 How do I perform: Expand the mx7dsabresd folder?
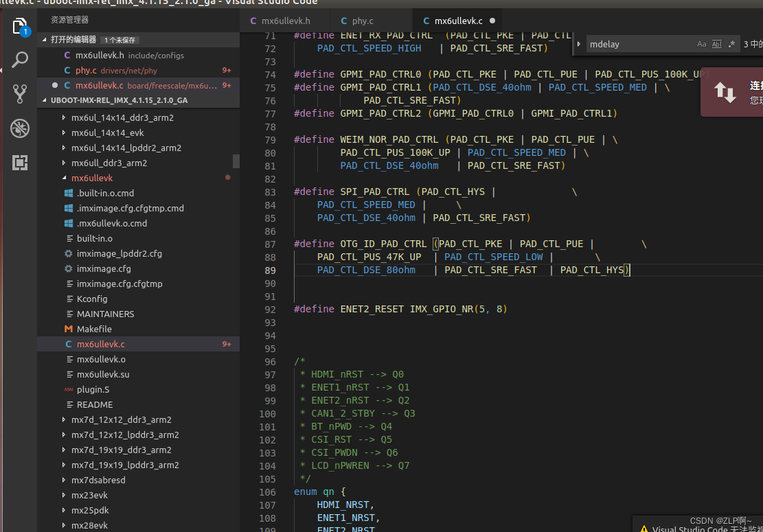(64, 480)
